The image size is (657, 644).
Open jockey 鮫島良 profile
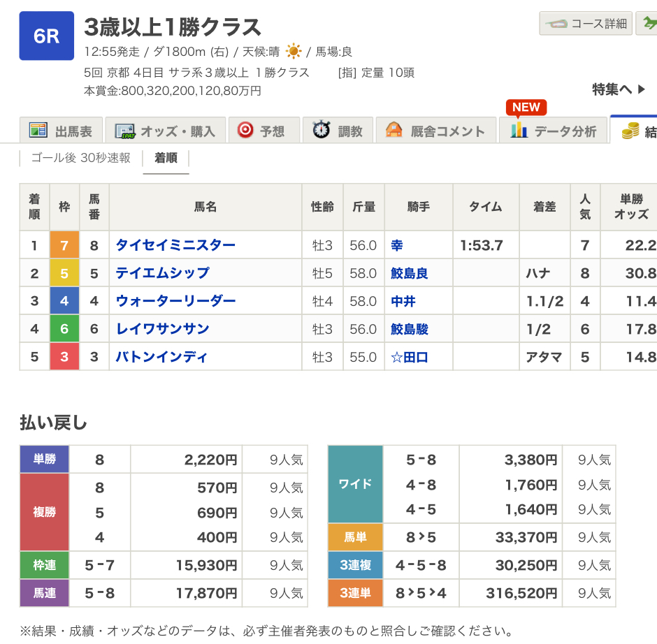point(409,273)
